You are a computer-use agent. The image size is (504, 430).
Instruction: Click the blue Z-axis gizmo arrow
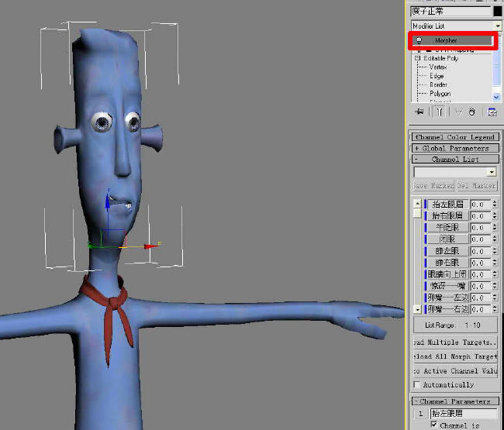point(108,201)
